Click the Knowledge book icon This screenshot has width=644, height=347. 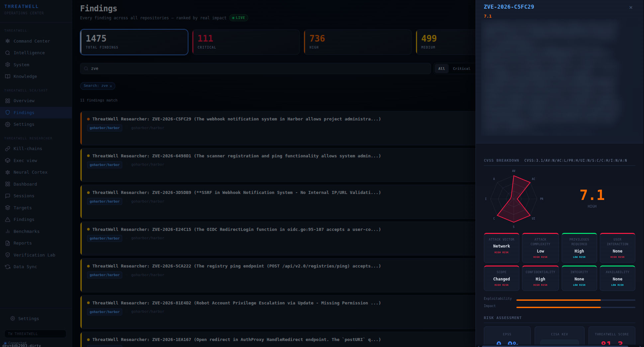[8, 76]
